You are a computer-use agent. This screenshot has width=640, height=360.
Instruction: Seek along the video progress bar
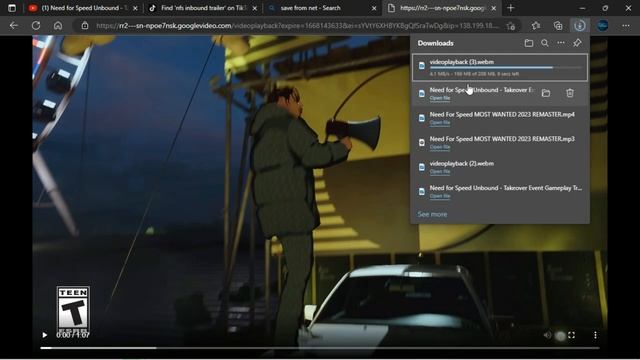pyautogui.click(x=320, y=348)
